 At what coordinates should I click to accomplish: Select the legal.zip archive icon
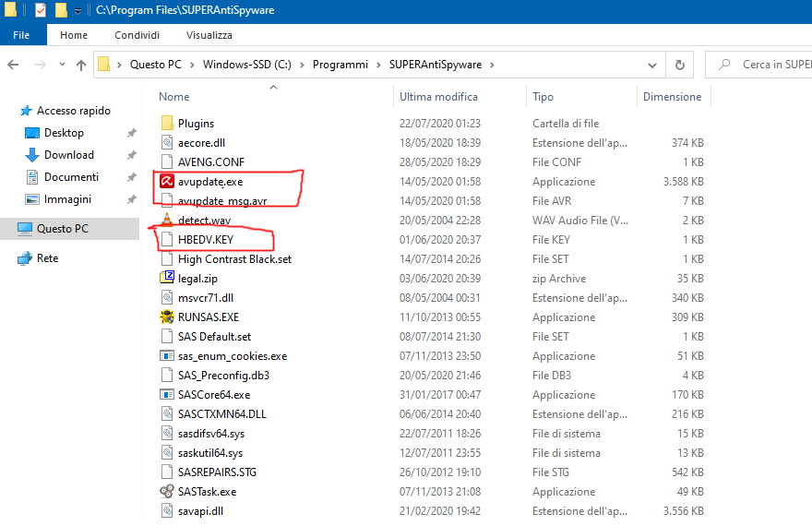coord(167,278)
